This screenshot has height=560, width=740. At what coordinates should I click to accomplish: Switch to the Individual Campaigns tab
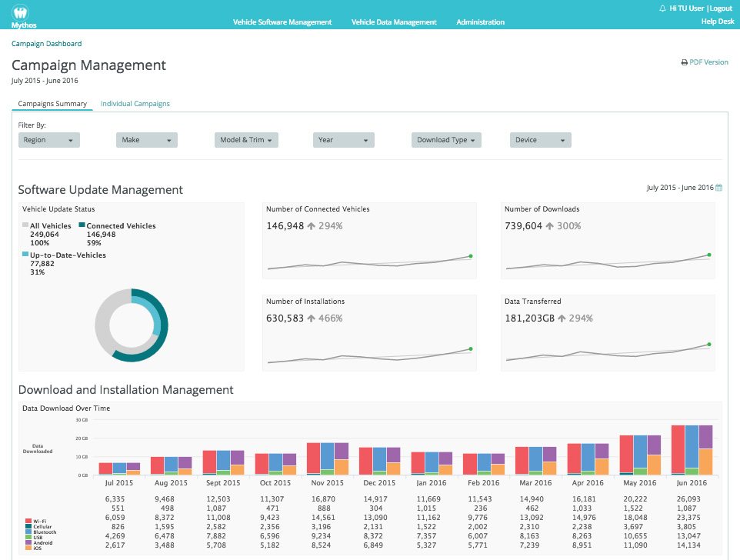pyautogui.click(x=135, y=103)
